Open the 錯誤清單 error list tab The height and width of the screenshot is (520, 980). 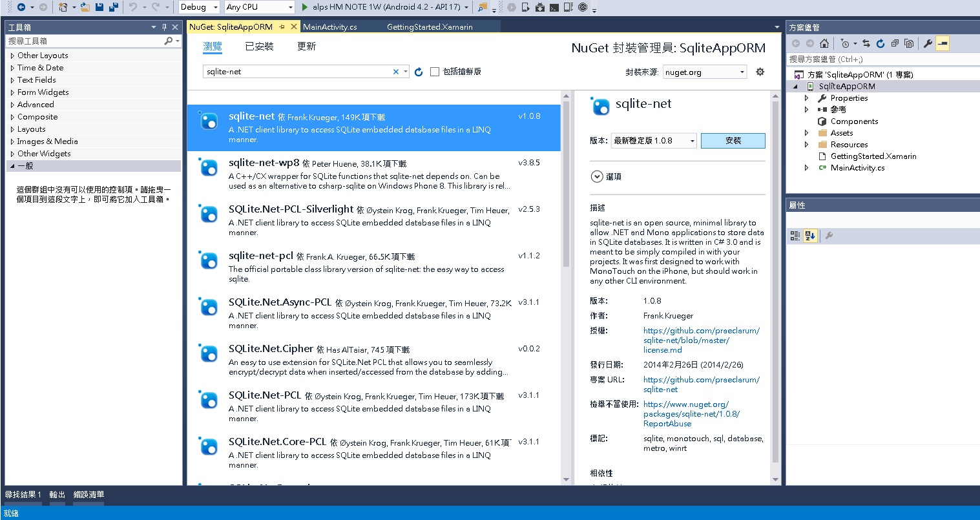(x=89, y=495)
